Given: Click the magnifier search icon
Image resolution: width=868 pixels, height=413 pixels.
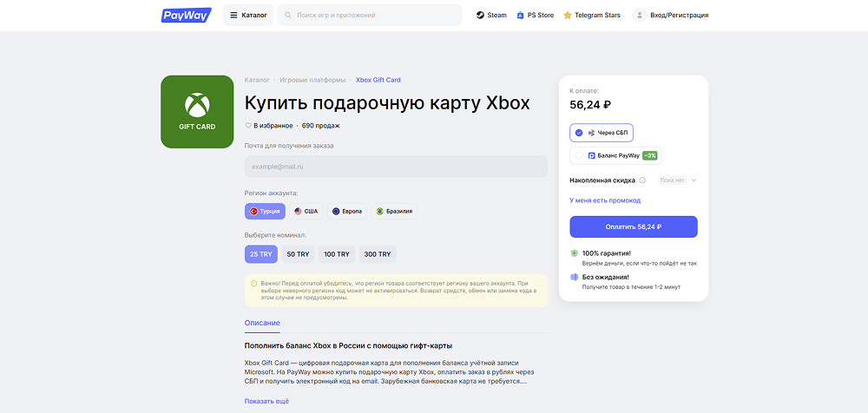Looking at the screenshot, I should (288, 15).
